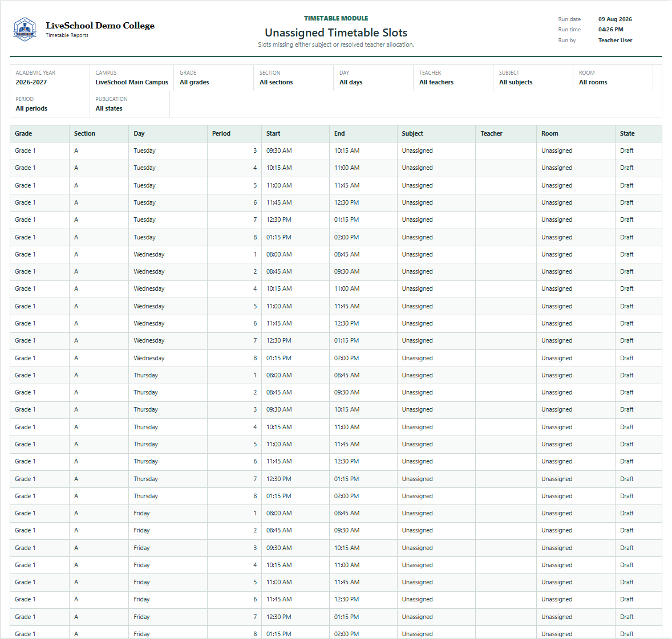Click Friday in the period 1 row
Screen dimensions: 672x639
click(141, 513)
